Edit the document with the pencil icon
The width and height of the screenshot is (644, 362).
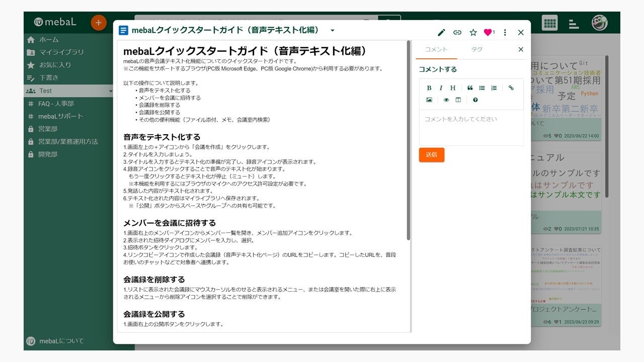coord(441,32)
